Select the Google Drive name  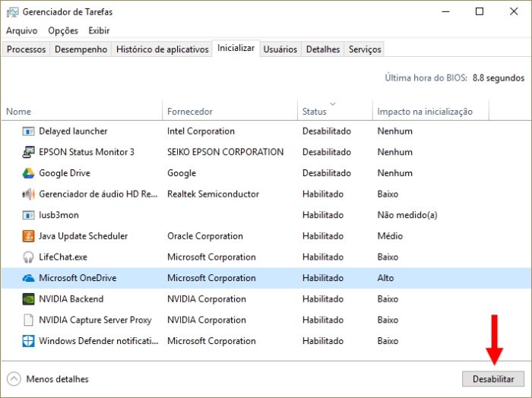(65, 173)
